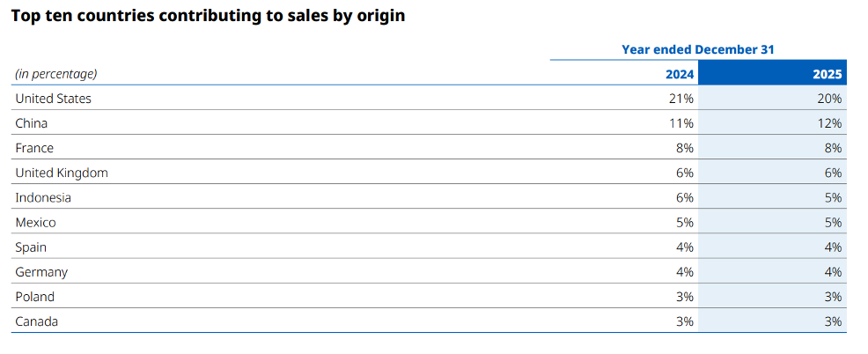Viewport: 868px width, 354px height.
Task: Select the 'Year ended December 31' header
Action: pos(697,50)
